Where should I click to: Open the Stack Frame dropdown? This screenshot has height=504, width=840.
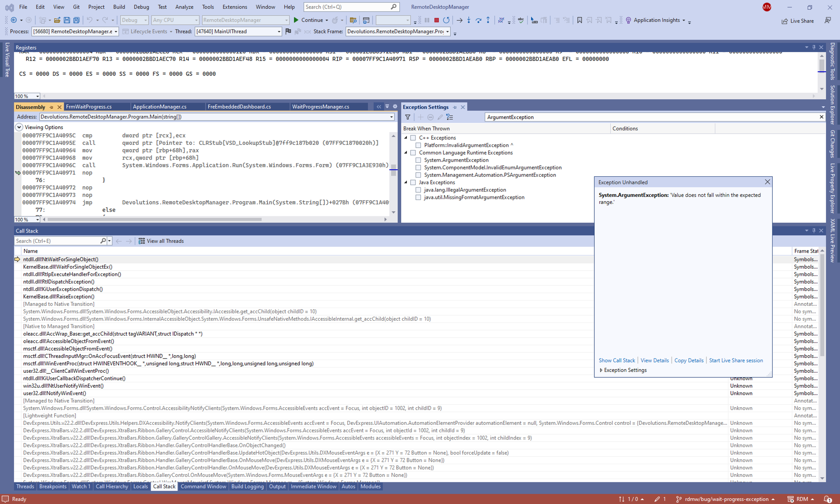pos(447,32)
